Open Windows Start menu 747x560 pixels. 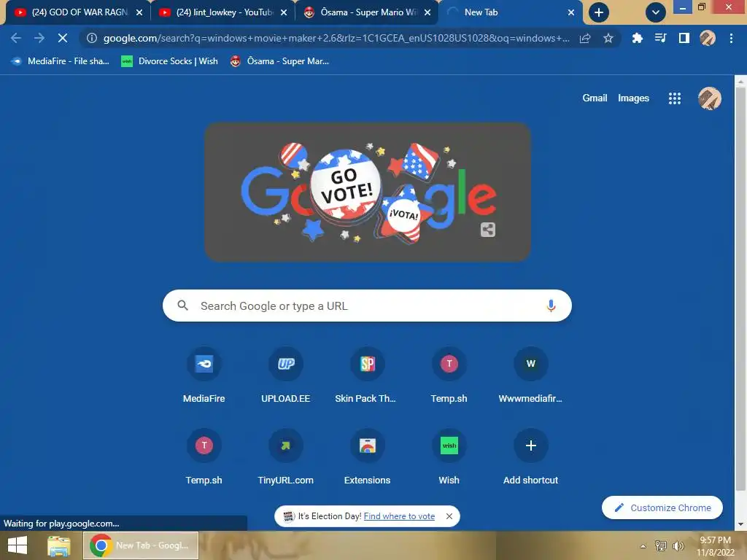18,545
